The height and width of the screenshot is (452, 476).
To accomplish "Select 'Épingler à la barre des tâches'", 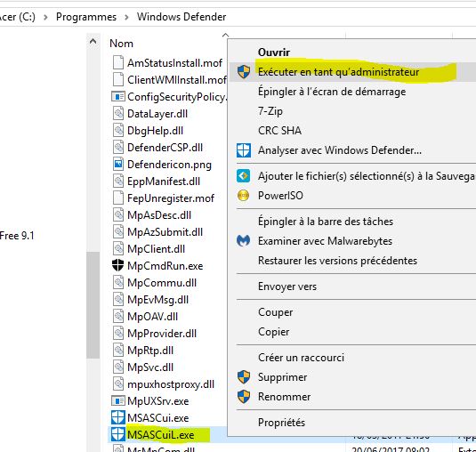I will tap(326, 222).
